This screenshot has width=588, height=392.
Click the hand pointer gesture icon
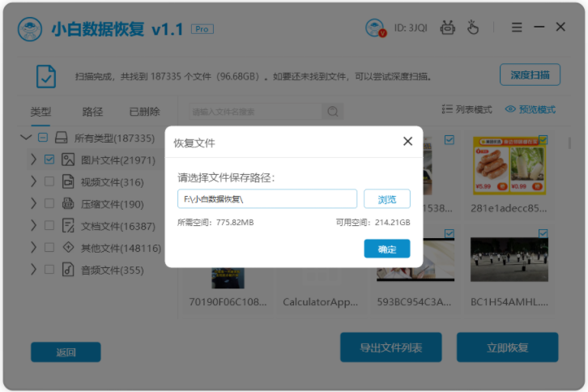(x=472, y=28)
